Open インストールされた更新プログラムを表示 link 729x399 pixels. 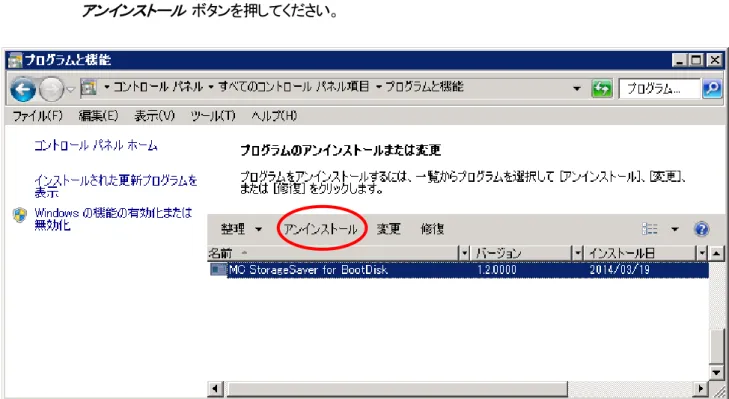click(x=116, y=186)
